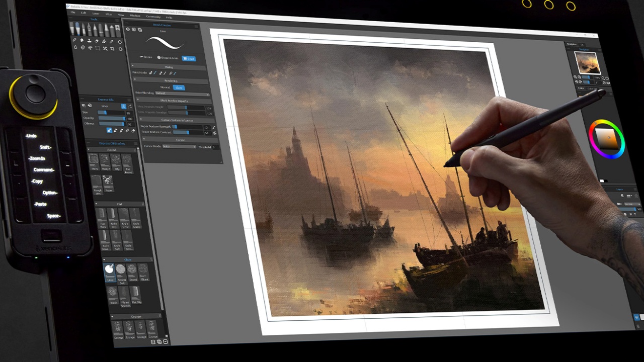
Task: Switch rendering mode to Normal
Action: click(165, 87)
